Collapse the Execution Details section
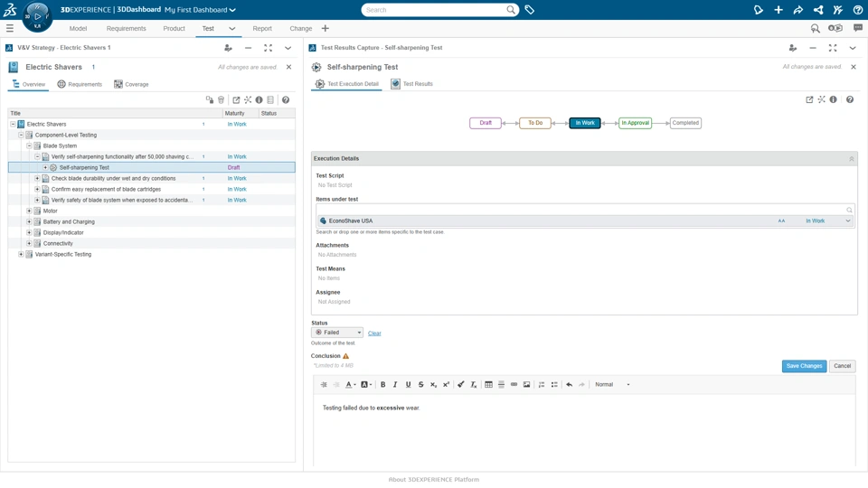868x488 pixels. 852,159
